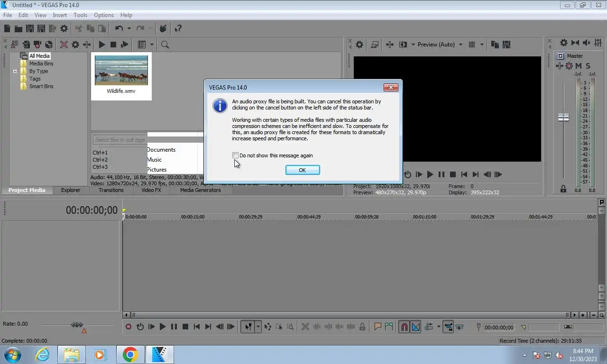Toggle automatic crossfades button
Viewport: 607px width, 364px height.
[x=415, y=327]
